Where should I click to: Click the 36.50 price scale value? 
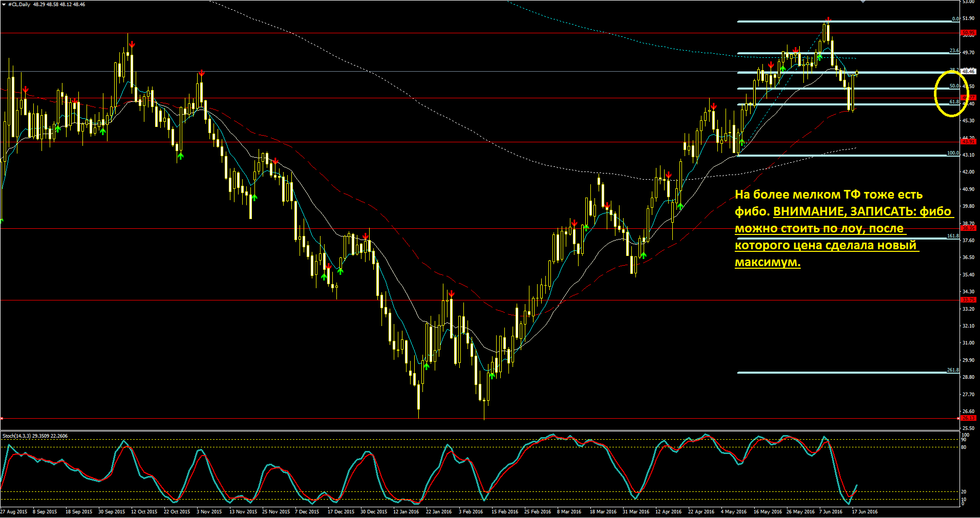[x=968, y=257]
